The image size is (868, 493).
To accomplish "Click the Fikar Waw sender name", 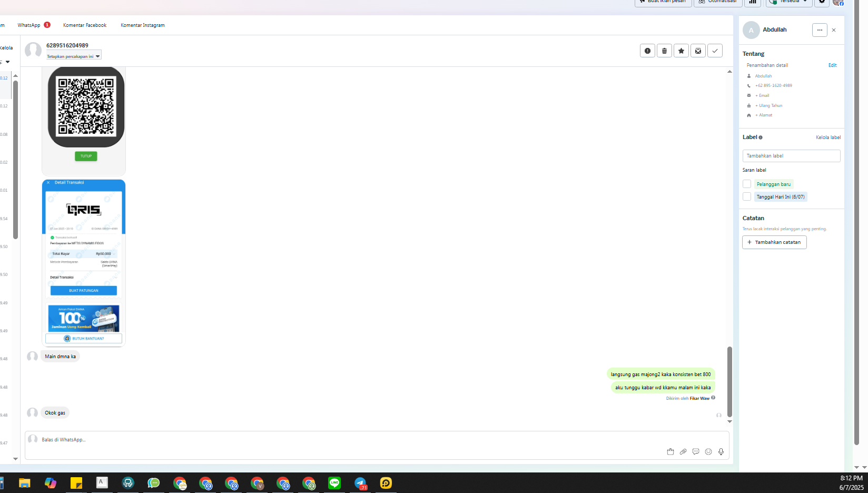I will pyautogui.click(x=699, y=398).
